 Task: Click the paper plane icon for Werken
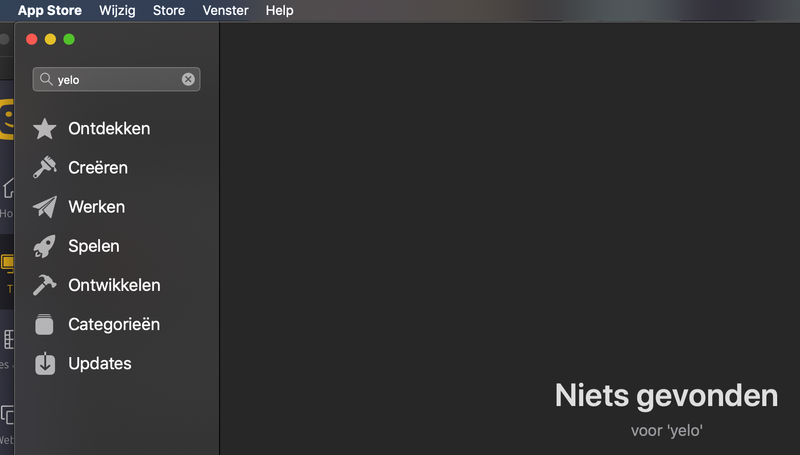44,207
